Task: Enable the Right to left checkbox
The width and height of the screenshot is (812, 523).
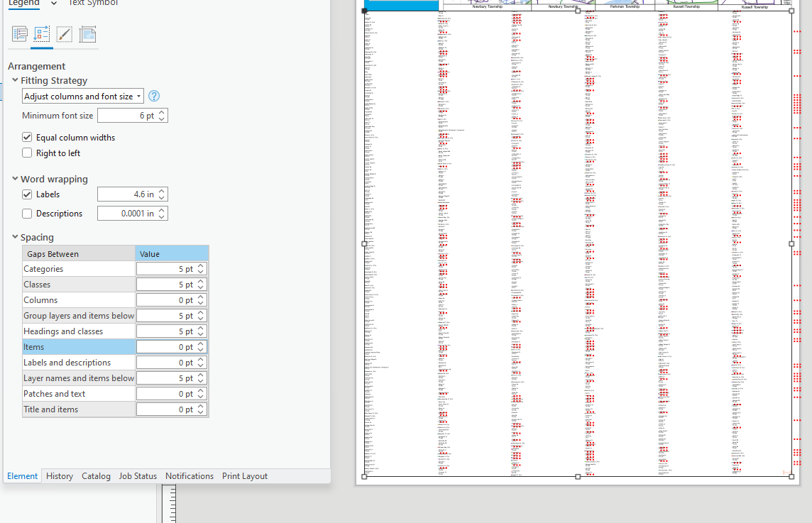Action: (26, 153)
